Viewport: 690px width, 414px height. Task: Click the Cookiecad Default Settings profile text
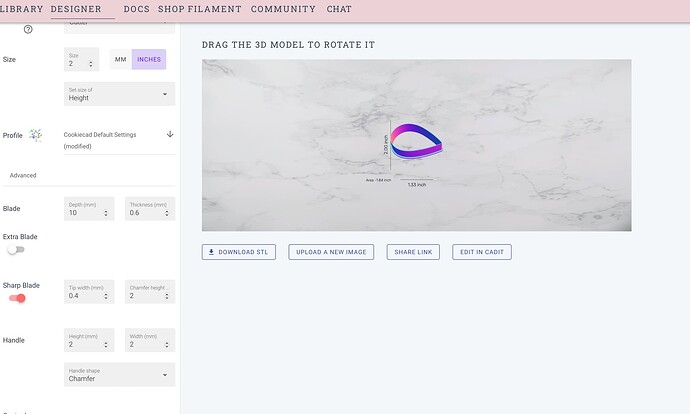click(x=100, y=140)
